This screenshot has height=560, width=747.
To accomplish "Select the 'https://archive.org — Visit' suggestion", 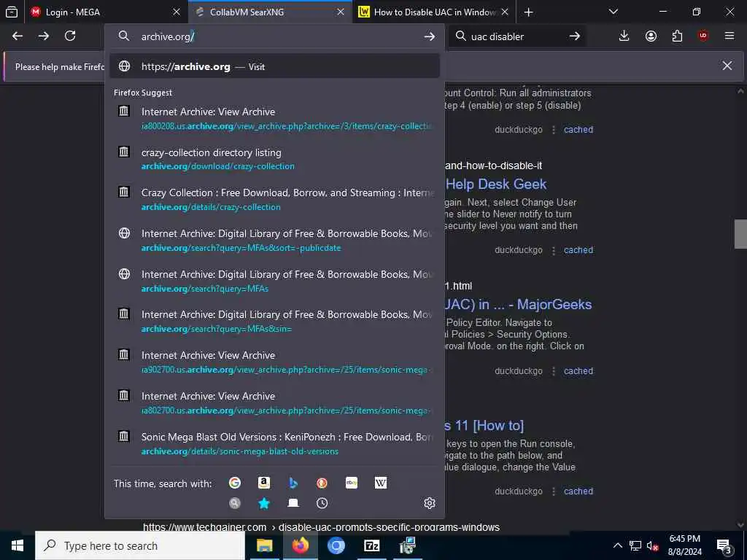I will pos(274,66).
